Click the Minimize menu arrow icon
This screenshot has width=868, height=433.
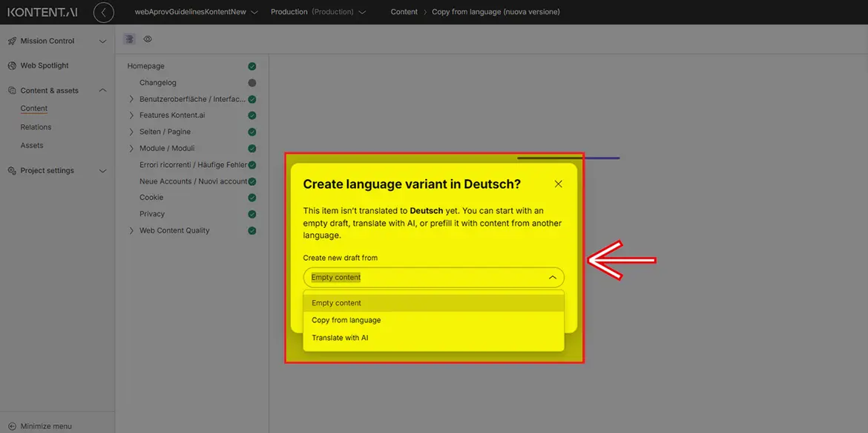(12, 426)
